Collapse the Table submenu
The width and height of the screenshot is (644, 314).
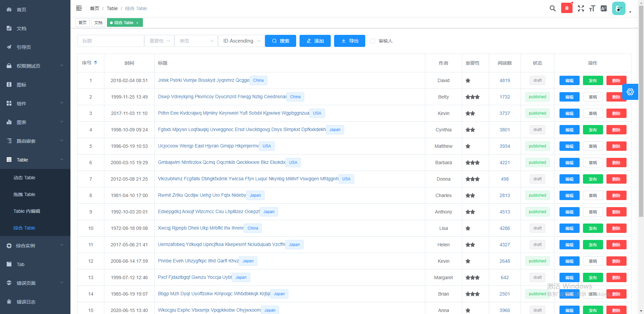[x=62, y=159]
